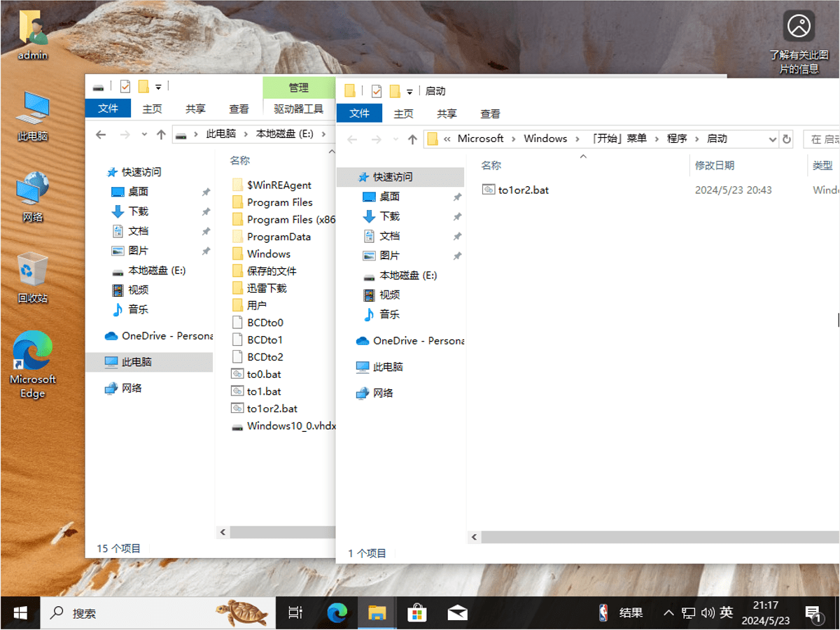Select Windows10_0.vhdx in the E: drive list

click(x=290, y=426)
